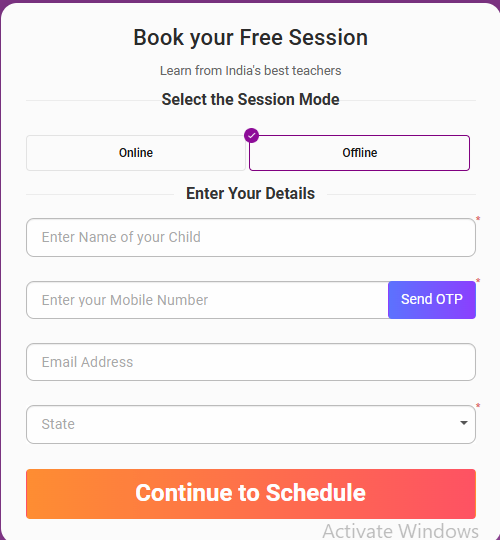Viewport: 500px width, 540px height.
Task: Click the State dropdown arrow
Action: (464, 423)
